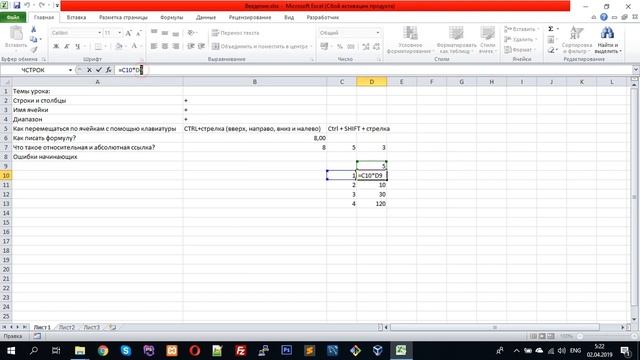Click the Increase Font Size icon
This screenshot has width=640, height=360.
129,33
